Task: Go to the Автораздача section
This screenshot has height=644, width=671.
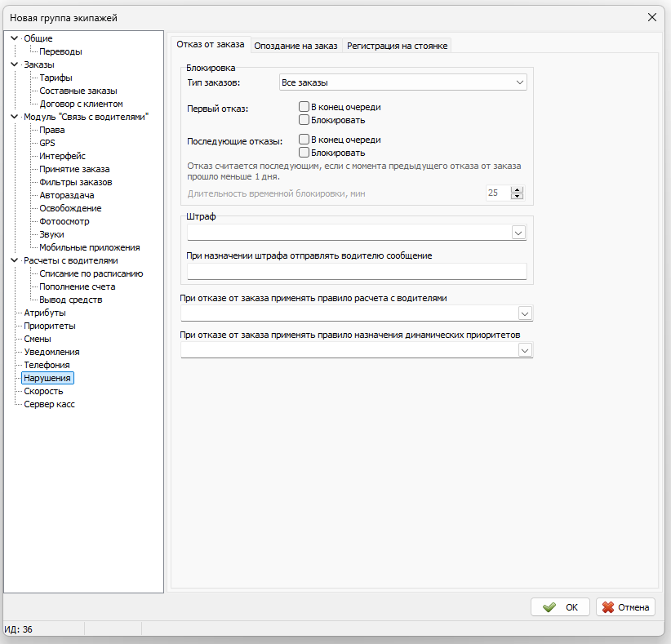Action: (67, 195)
